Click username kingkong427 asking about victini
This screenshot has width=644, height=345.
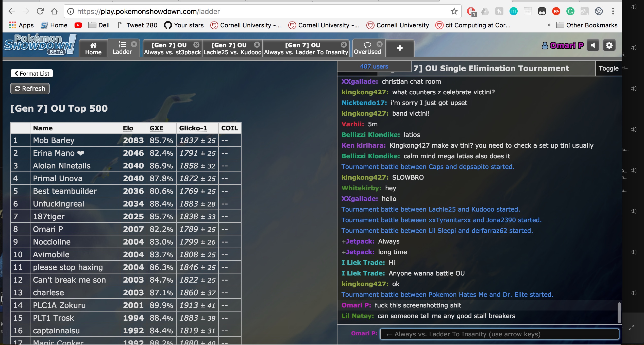(365, 92)
